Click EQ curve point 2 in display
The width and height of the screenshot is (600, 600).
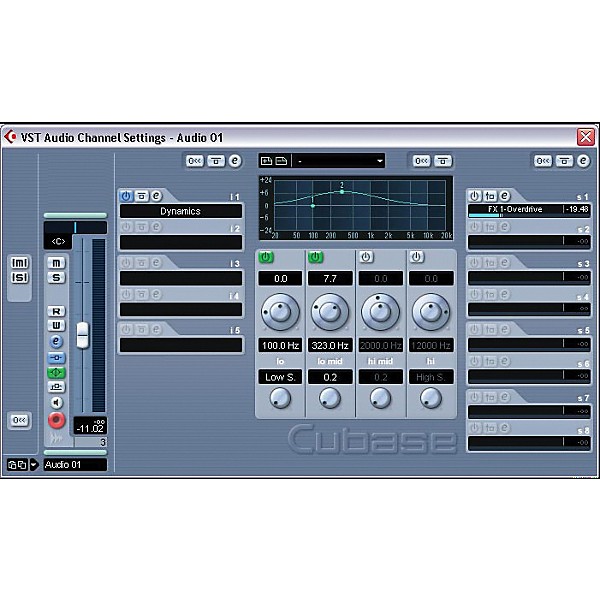coord(342,192)
